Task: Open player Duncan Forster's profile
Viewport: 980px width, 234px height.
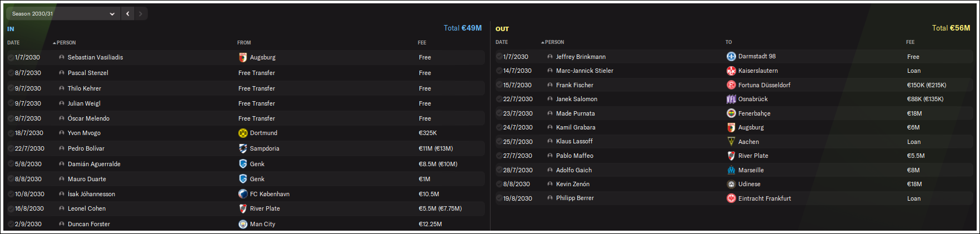Action: coord(89,224)
